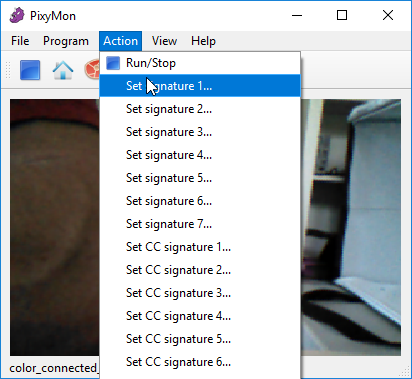Select Set signature 5...
The image size is (412, 379).
(x=200, y=178)
